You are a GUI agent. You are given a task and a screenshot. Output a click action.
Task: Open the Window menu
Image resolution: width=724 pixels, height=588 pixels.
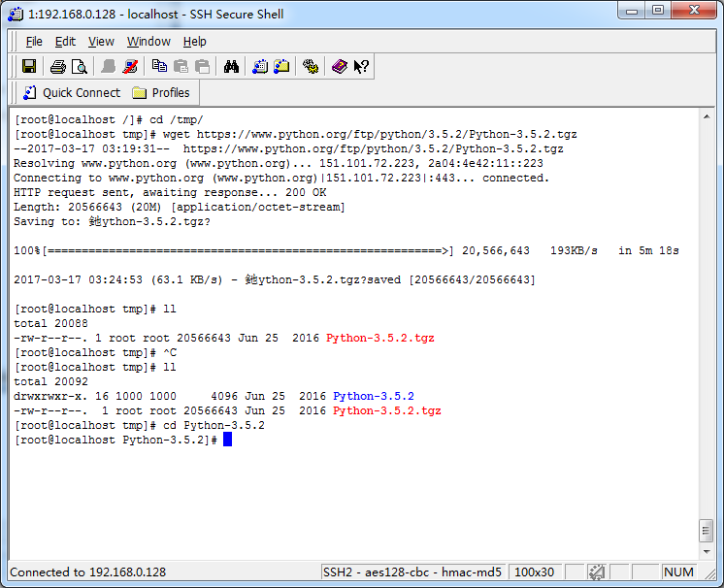(148, 42)
